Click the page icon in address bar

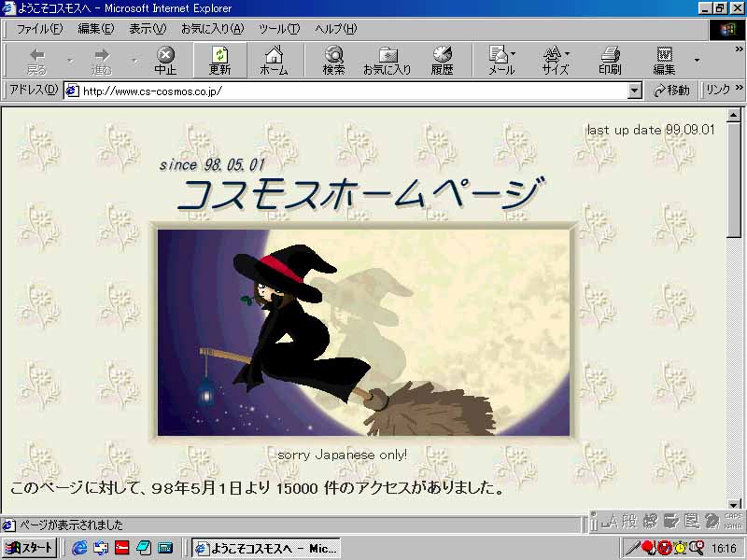(x=72, y=91)
